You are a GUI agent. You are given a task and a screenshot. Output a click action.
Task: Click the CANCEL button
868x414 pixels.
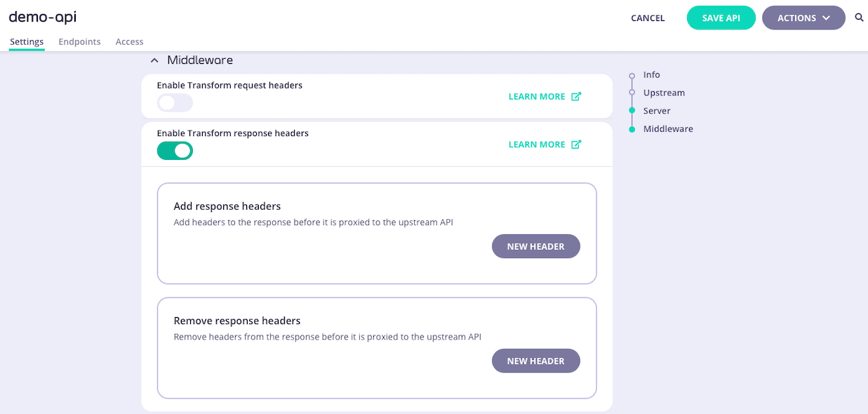(647, 18)
